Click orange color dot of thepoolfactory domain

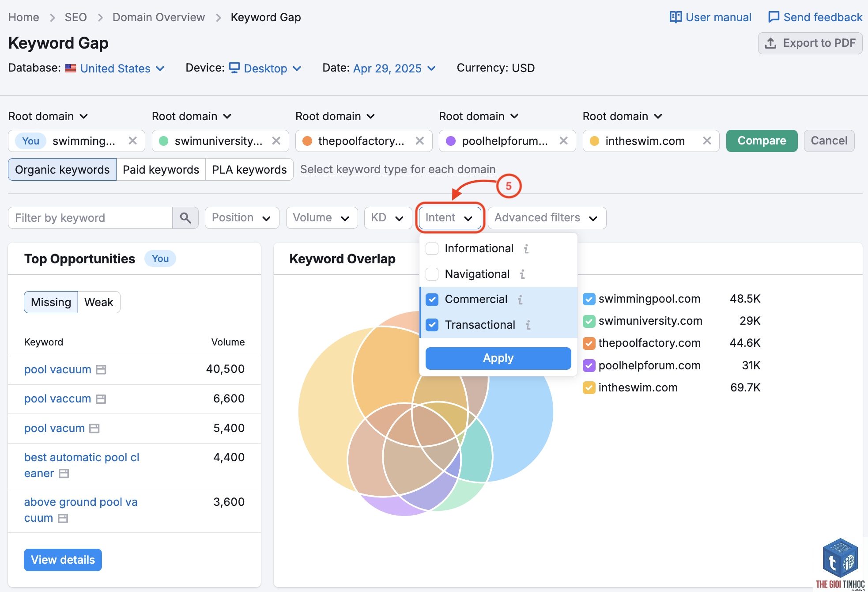click(307, 141)
